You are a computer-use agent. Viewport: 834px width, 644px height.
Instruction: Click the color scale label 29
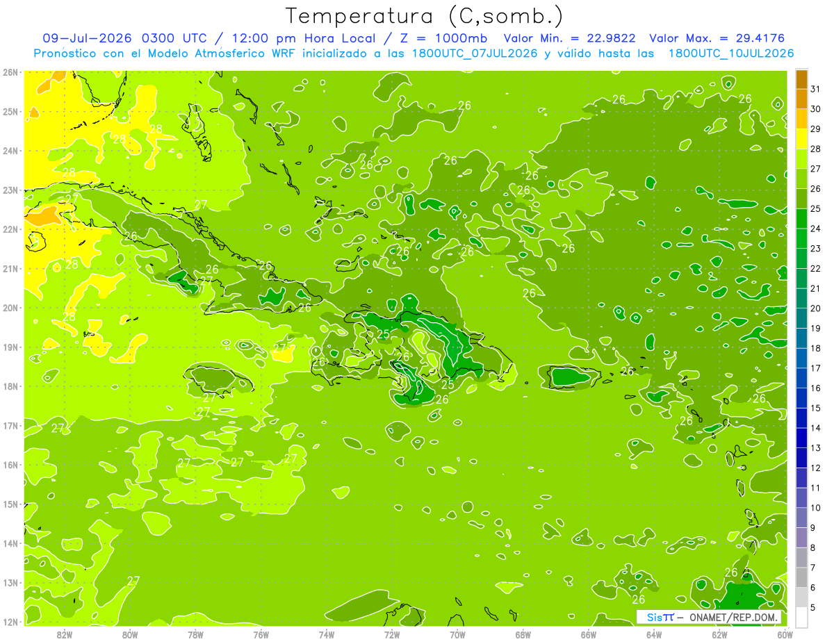(x=816, y=129)
